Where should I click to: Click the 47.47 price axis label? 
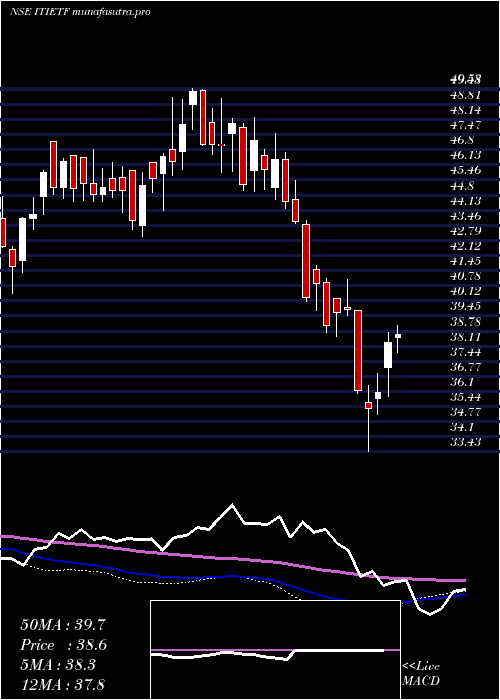click(x=466, y=125)
